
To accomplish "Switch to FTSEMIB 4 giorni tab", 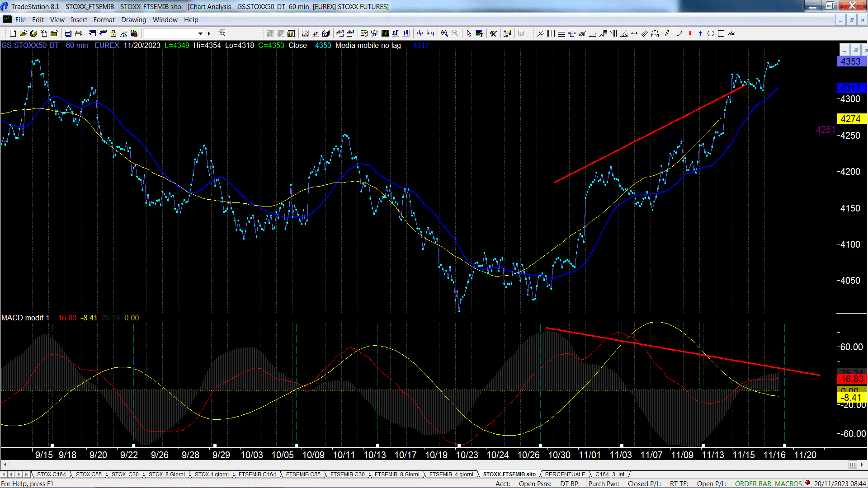I will tap(451, 474).
